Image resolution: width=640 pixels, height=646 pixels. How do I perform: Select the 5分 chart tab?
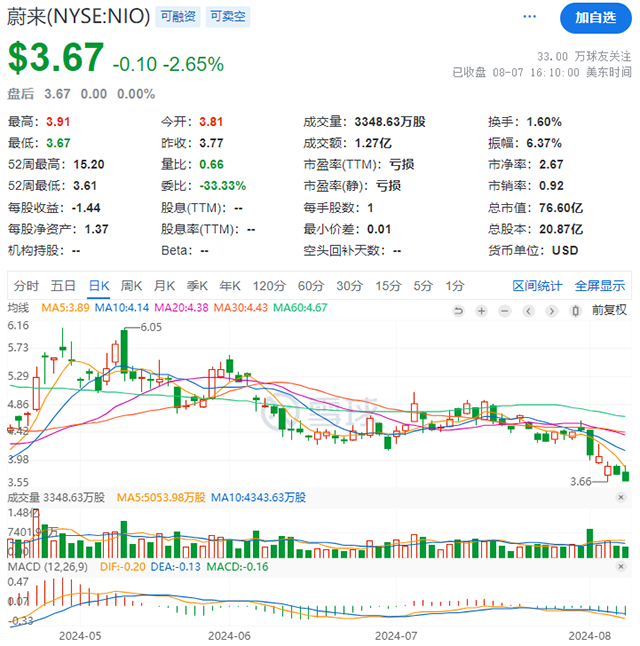423,286
